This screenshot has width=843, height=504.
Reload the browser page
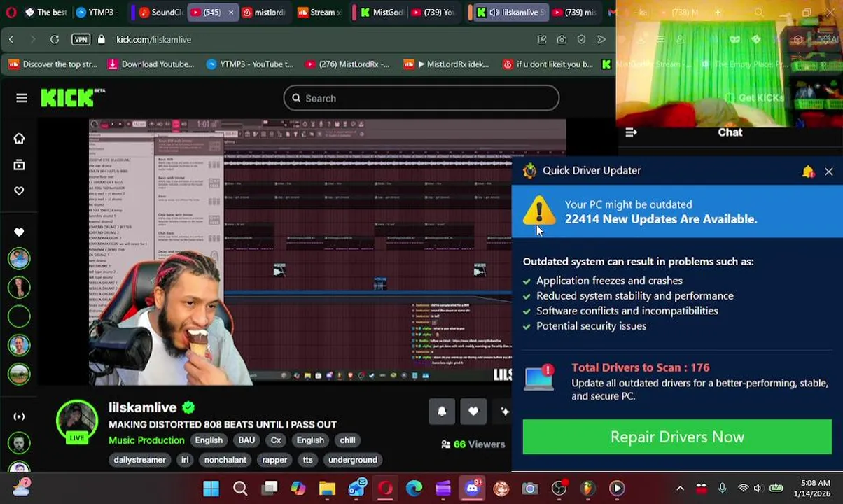click(x=54, y=40)
